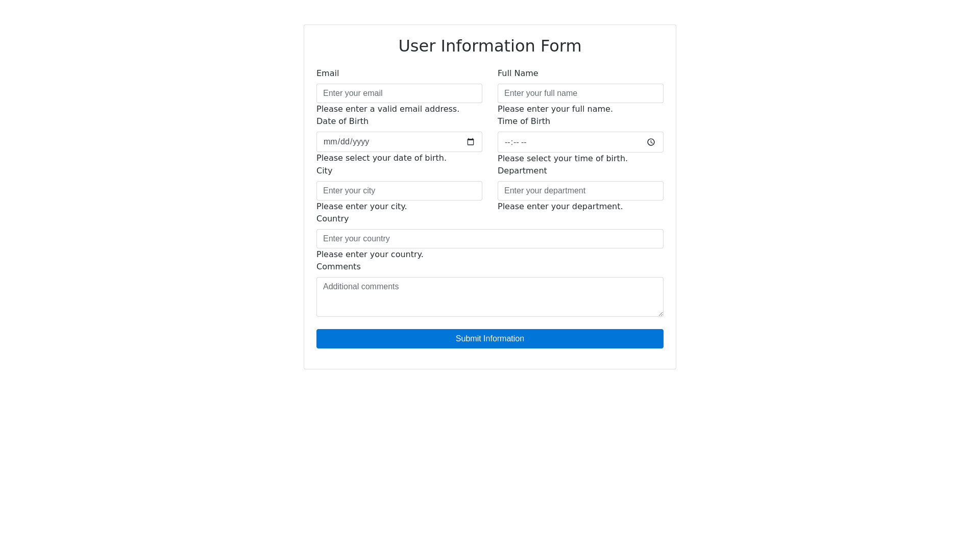Click the Date of Birth label
The width and height of the screenshot is (980, 551).
click(x=342, y=121)
